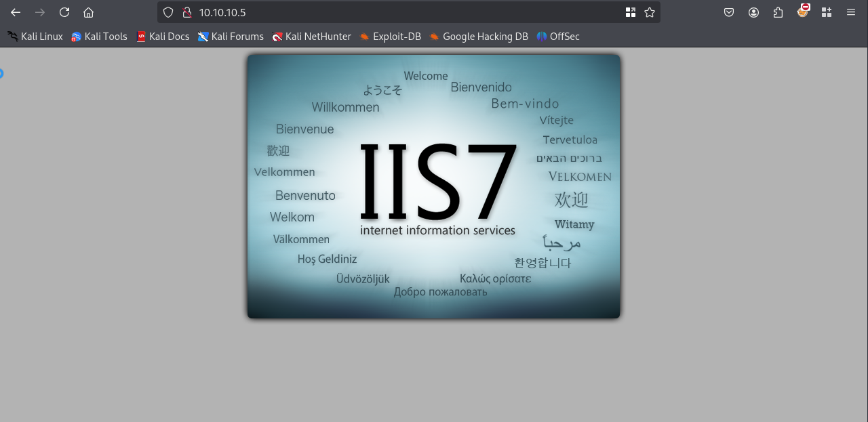Reload the current page

[64, 12]
